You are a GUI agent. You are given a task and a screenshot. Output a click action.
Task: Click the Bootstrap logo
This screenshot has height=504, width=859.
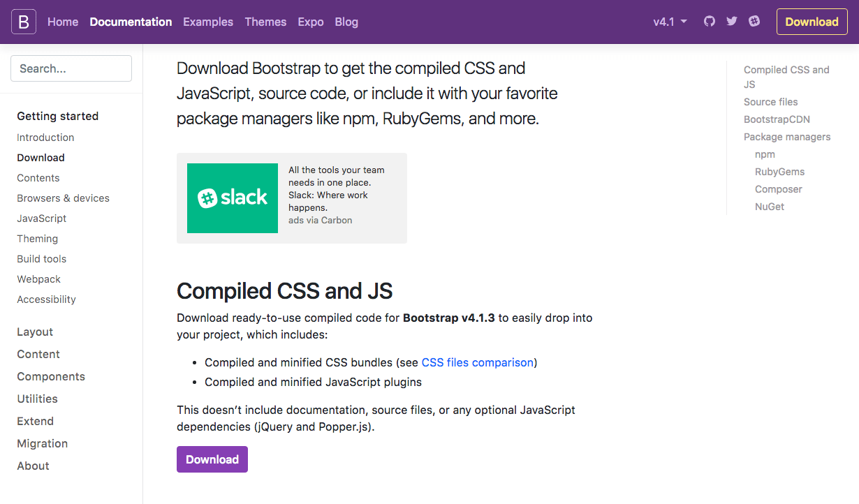23,21
